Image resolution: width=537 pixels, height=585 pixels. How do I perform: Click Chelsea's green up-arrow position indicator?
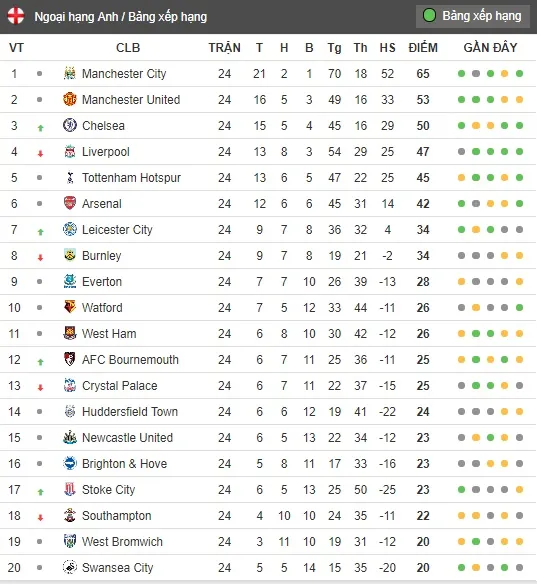(40, 128)
